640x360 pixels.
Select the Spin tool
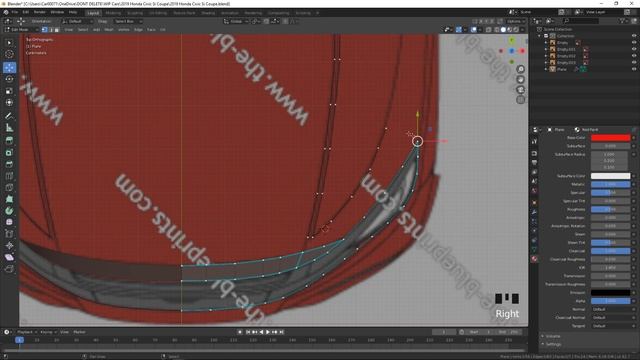[9, 211]
